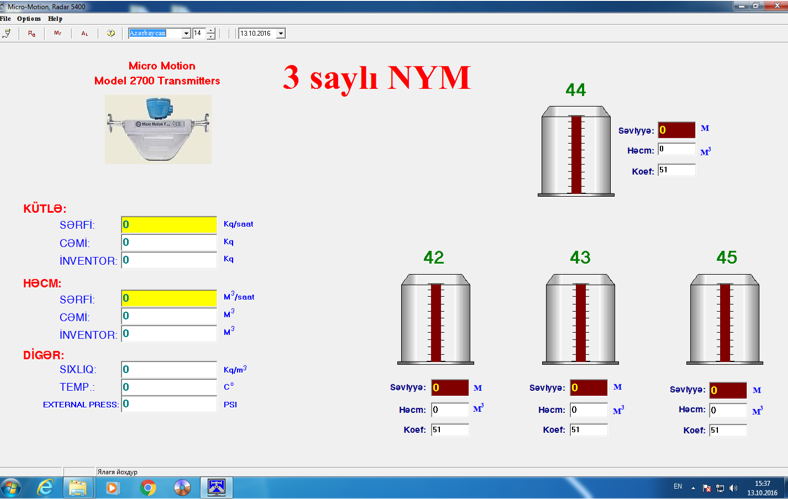Click the green tank number 45 label
Screen dimensions: 788x499
pyautogui.click(x=726, y=257)
